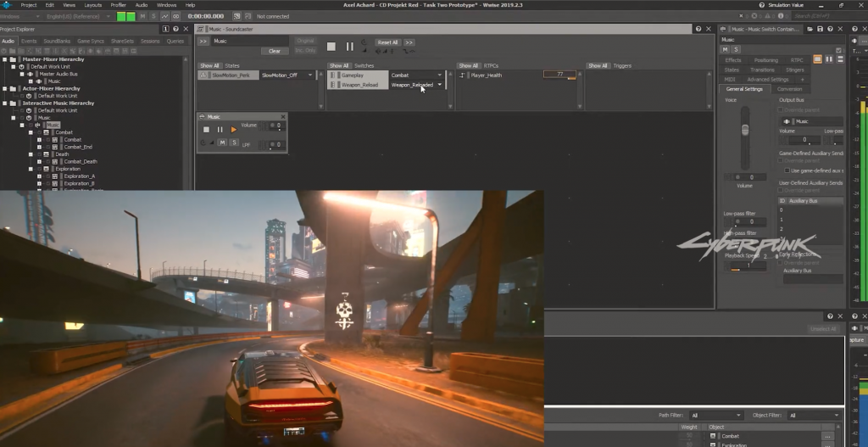Click the start capture icon next to Not connected
The height and width of the screenshot is (447, 868).
[248, 17]
